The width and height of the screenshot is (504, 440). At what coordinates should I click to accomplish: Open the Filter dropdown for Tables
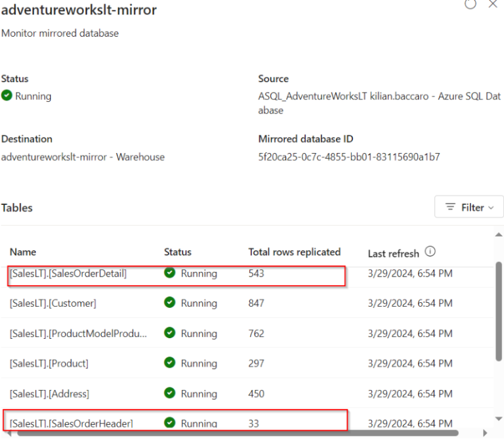click(x=469, y=208)
